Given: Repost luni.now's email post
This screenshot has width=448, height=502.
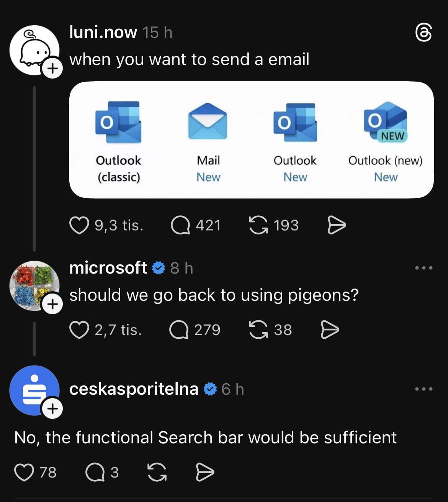Looking at the screenshot, I should [258, 225].
